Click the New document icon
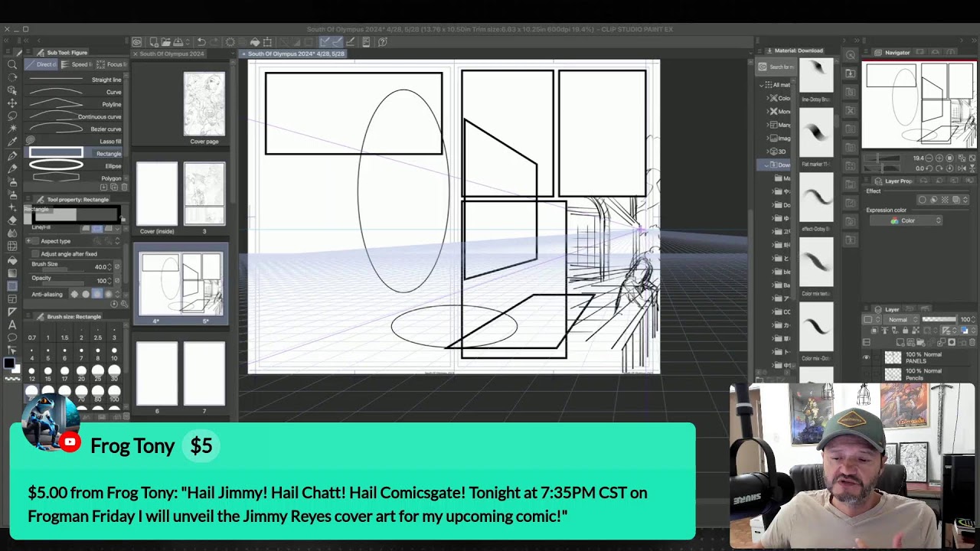This screenshot has height=551, width=980. click(154, 42)
